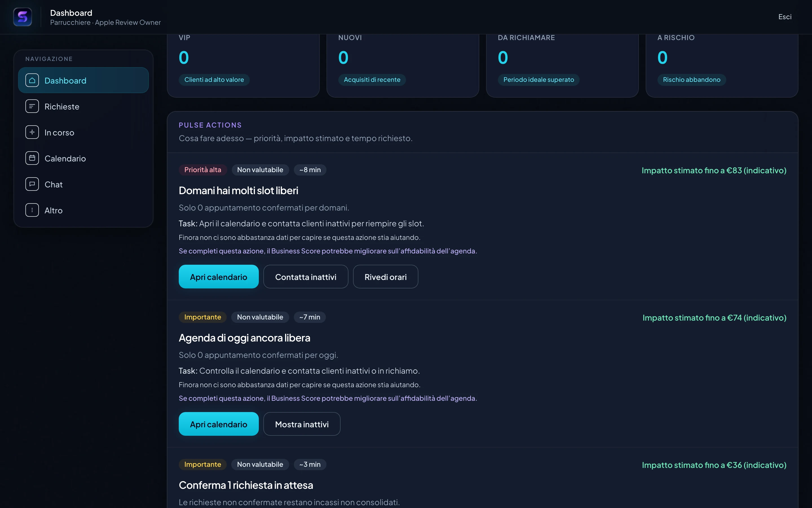The height and width of the screenshot is (508, 812).
Task: Click the Domani hai molti slot liberi title
Action: [239, 190]
